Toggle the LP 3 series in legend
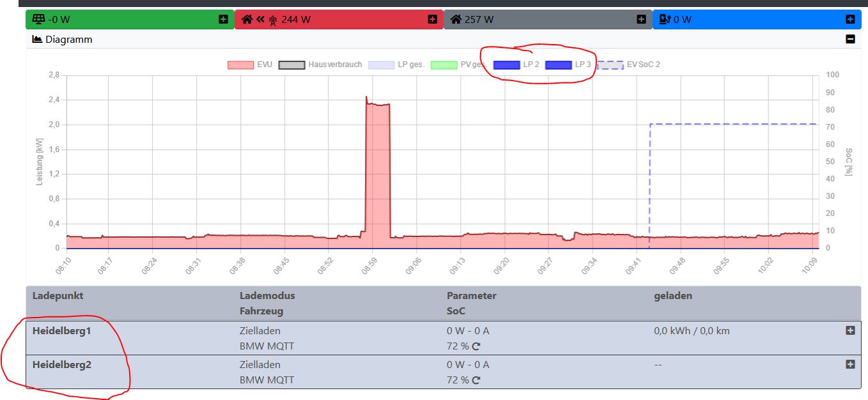Image resolution: width=868 pixels, height=400 pixels. click(x=568, y=65)
